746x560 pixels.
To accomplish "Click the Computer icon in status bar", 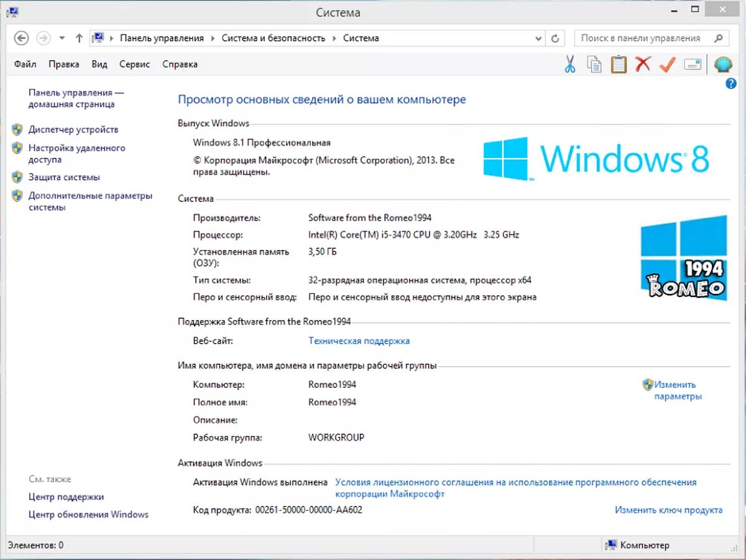I will [611, 545].
